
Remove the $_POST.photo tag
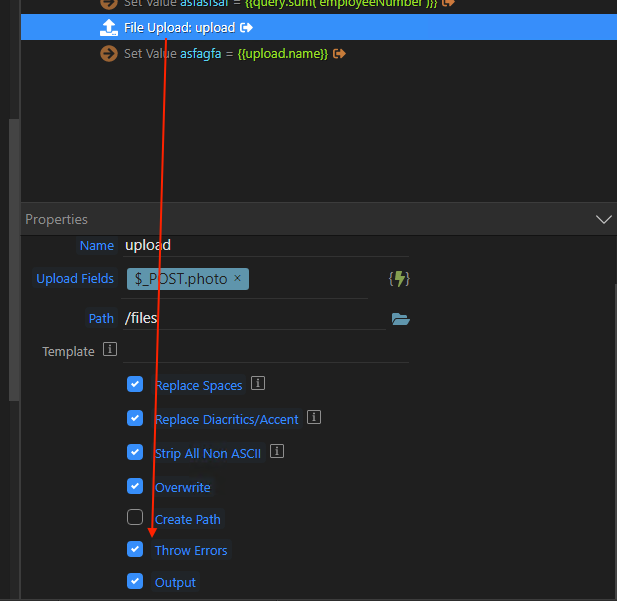[x=237, y=279]
